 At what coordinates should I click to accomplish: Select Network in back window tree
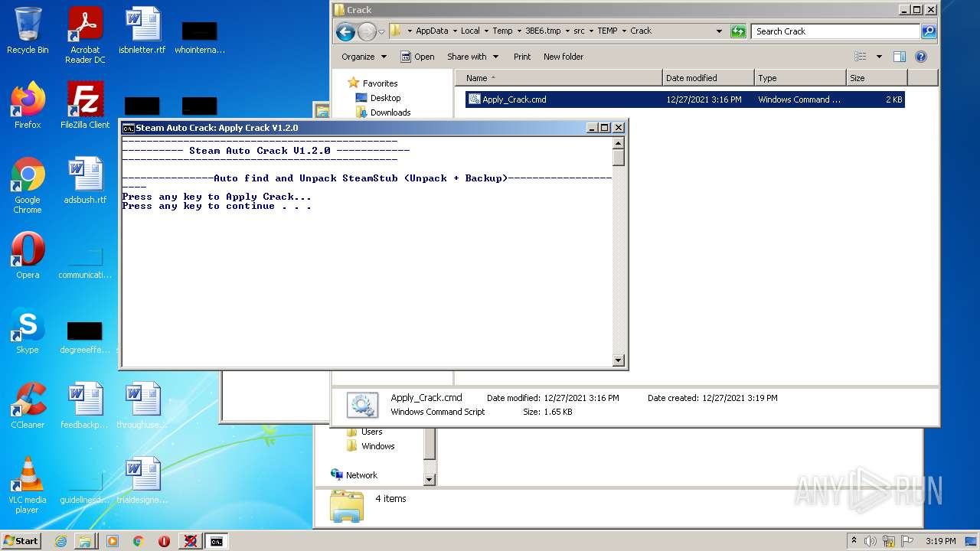[354, 475]
